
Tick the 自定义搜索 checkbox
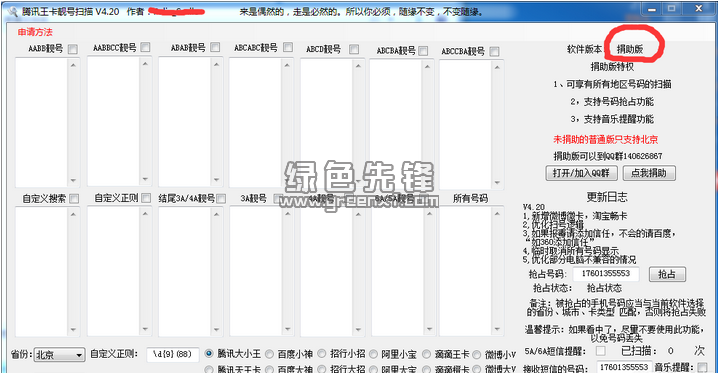74,199
